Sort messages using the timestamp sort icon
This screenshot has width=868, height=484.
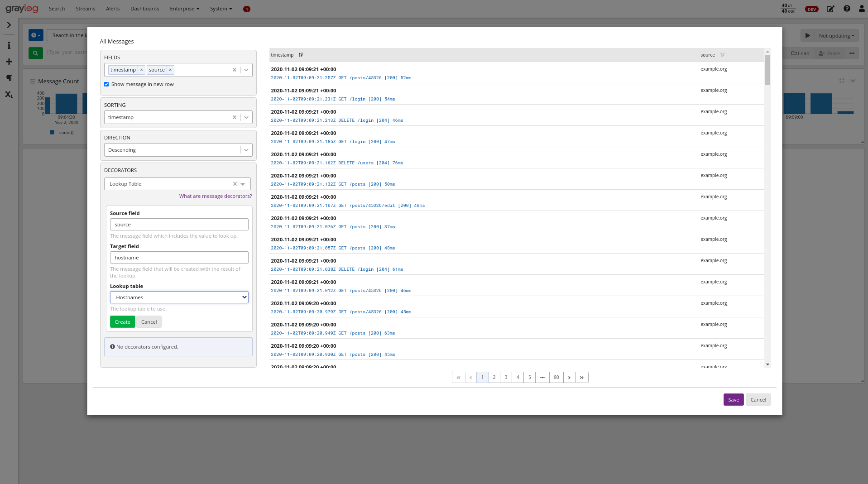click(300, 55)
